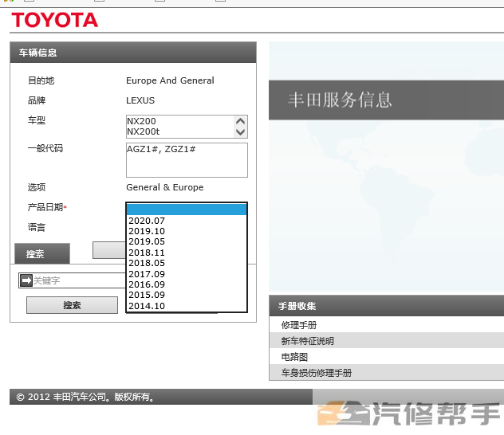Click the © 2012 丰田汽车公司 copyright text
This screenshot has width=504, height=435.
[86, 397]
